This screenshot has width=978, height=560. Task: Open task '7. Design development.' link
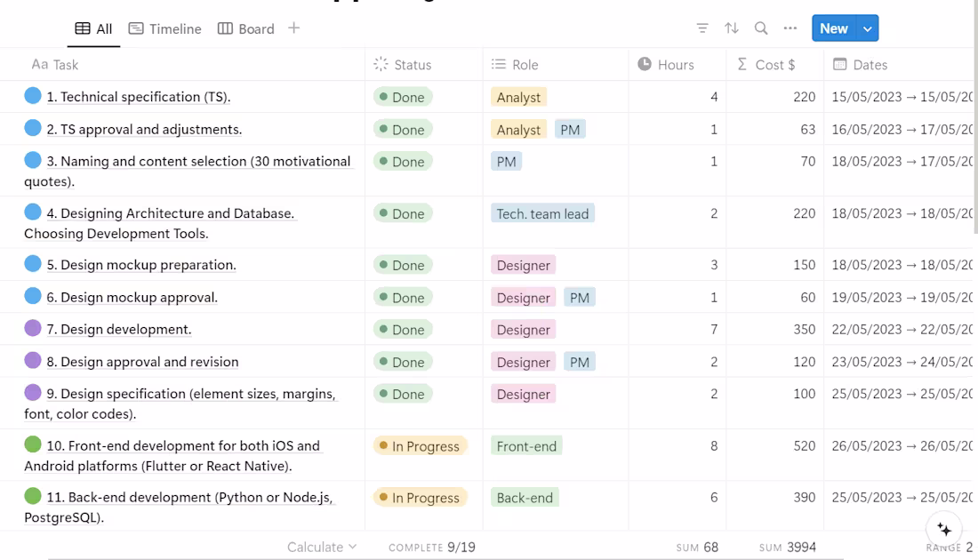[119, 330]
